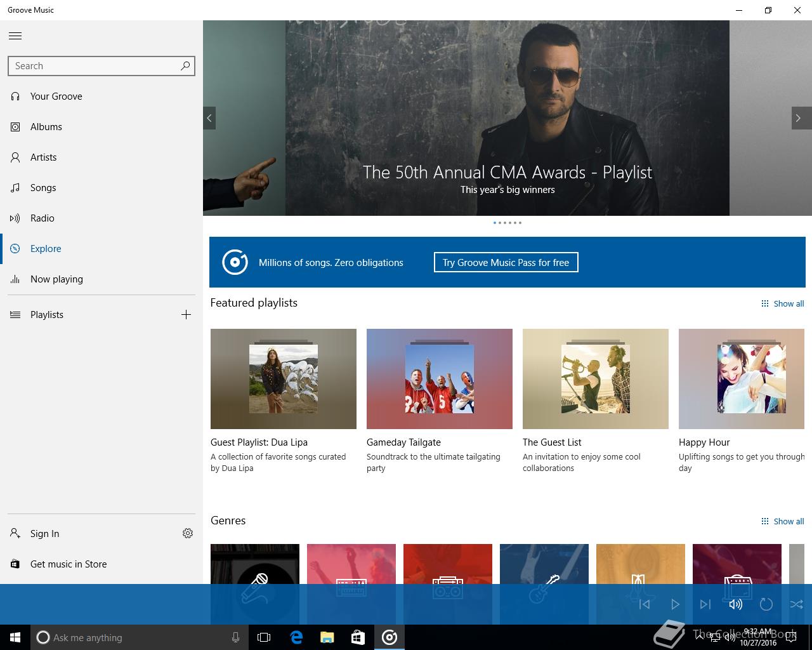Image resolution: width=812 pixels, height=650 pixels.
Task: Click Millions of songs banner disc icon
Action: click(235, 262)
